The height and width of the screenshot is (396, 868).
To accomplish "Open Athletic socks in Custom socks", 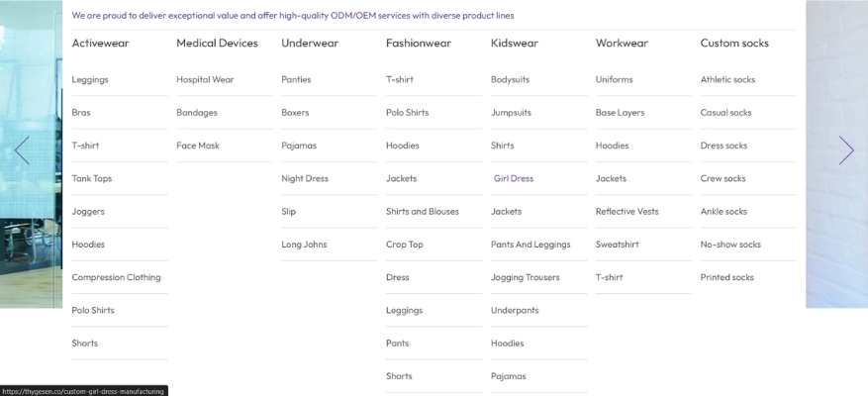I will click(x=727, y=79).
